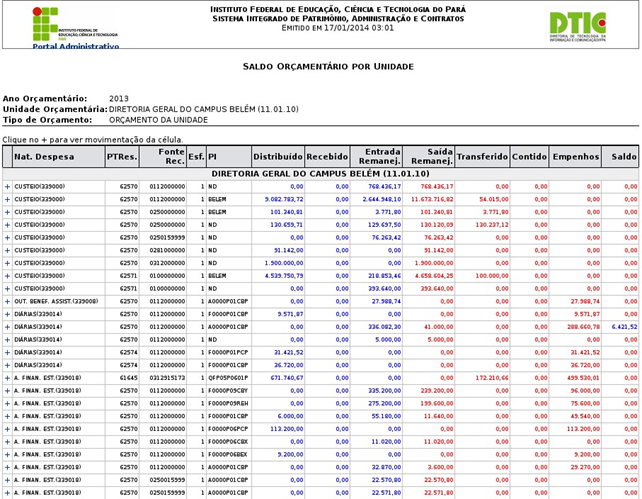The height and width of the screenshot is (499, 642).
Task: Expand A. FINAN. EST. F0000P06CBX row
Action: 7,442
